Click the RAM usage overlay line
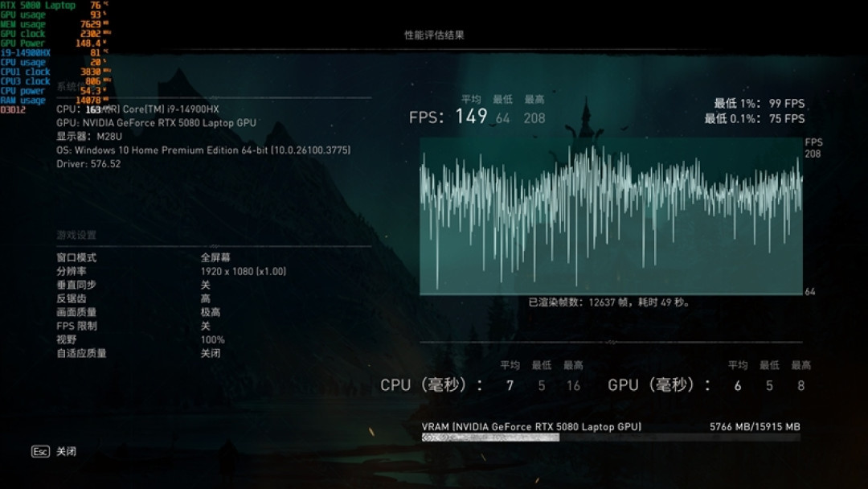Screen dimensions: 868x489 [55, 100]
